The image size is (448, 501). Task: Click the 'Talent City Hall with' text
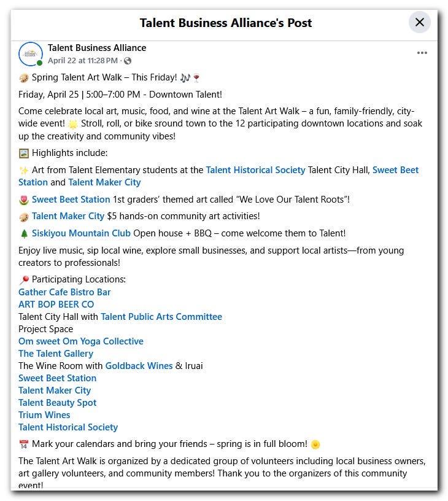coord(58,317)
